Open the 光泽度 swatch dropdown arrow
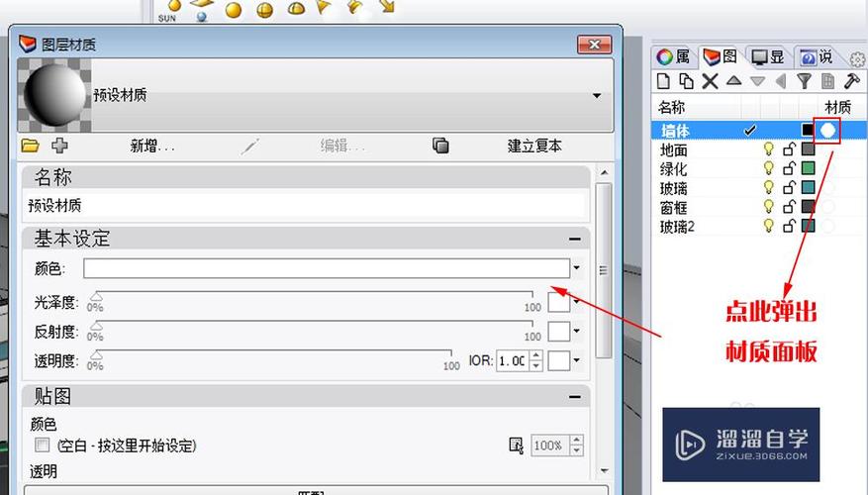The height and width of the screenshot is (495, 868). tap(577, 302)
